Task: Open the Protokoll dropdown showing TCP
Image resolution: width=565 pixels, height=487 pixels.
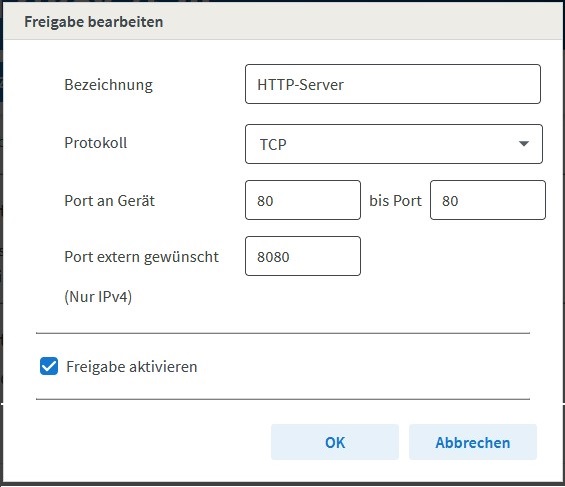Action: (393, 144)
